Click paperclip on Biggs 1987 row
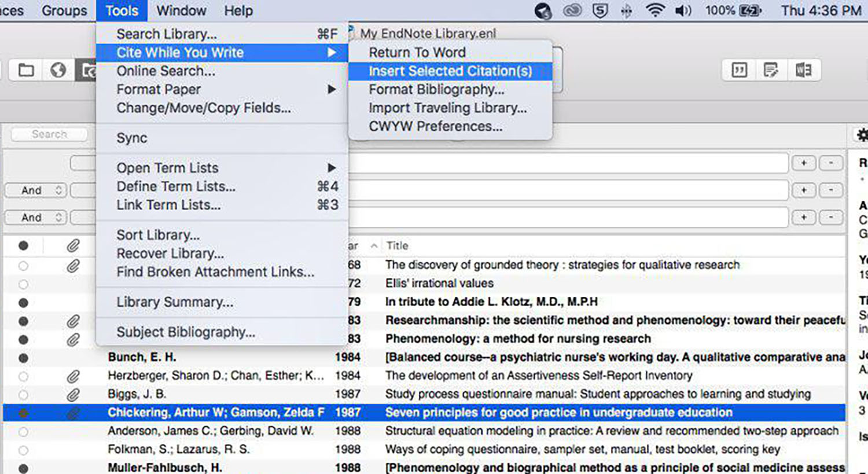 (73, 395)
